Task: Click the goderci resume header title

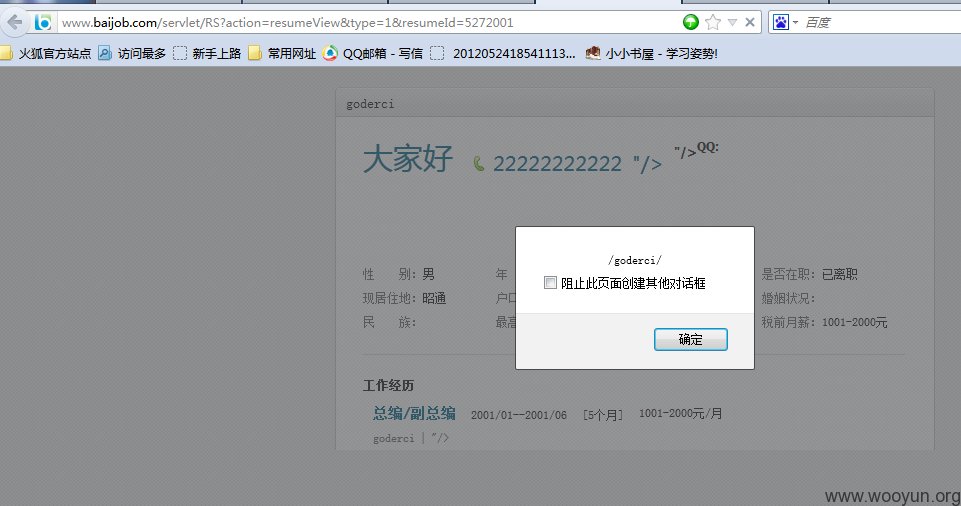Action: tap(370, 104)
